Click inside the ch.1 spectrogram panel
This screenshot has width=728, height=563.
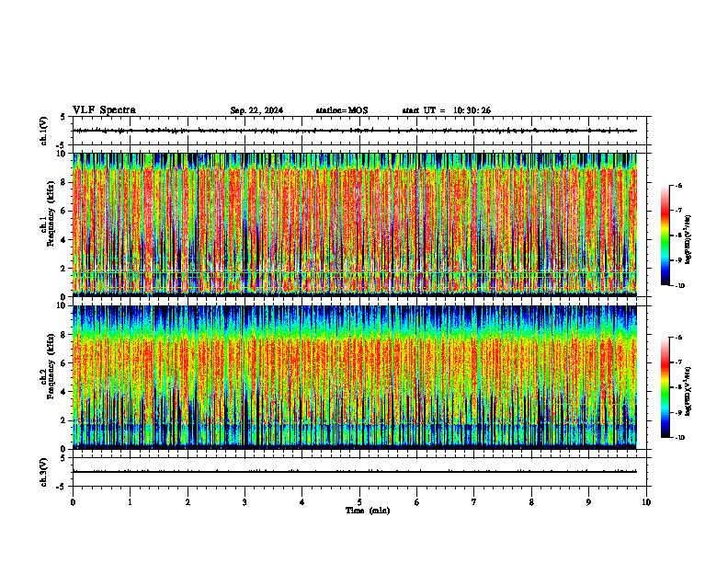coord(355,224)
